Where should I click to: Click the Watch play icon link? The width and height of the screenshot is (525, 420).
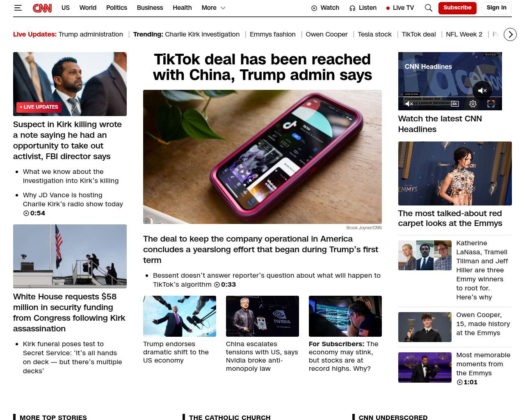click(x=325, y=8)
